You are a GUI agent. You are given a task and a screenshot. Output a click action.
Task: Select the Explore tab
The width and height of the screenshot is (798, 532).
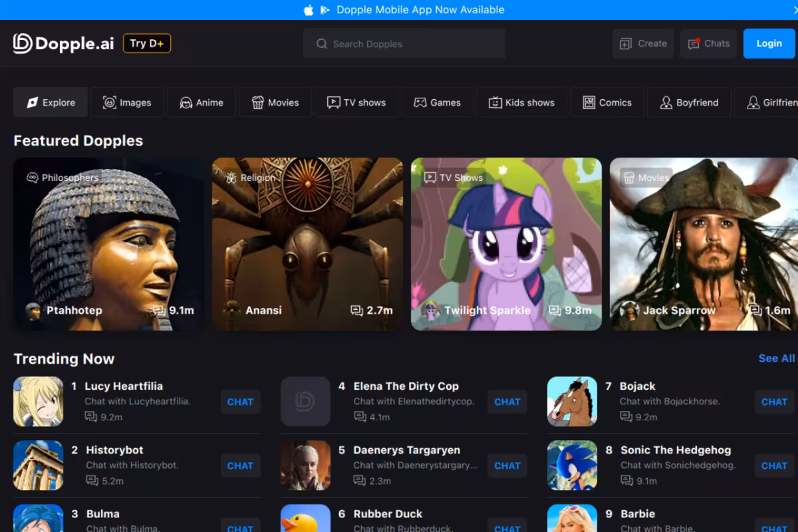(x=51, y=102)
